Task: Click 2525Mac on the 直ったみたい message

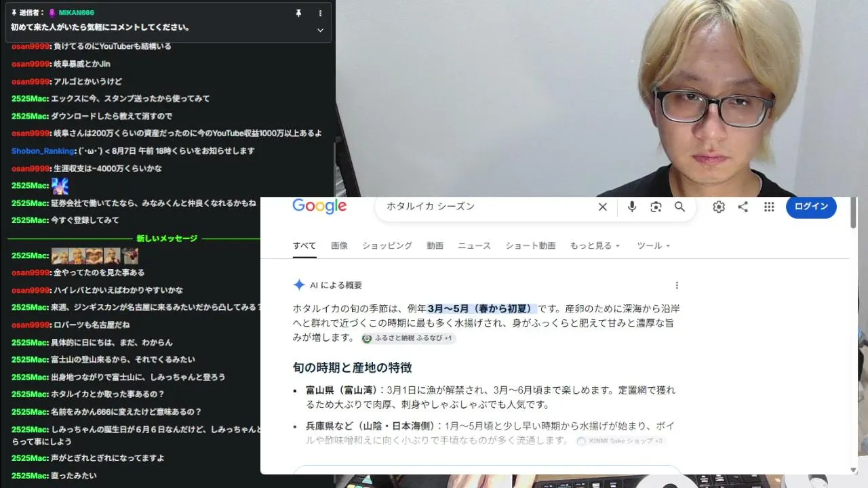Action: point(30,476)
